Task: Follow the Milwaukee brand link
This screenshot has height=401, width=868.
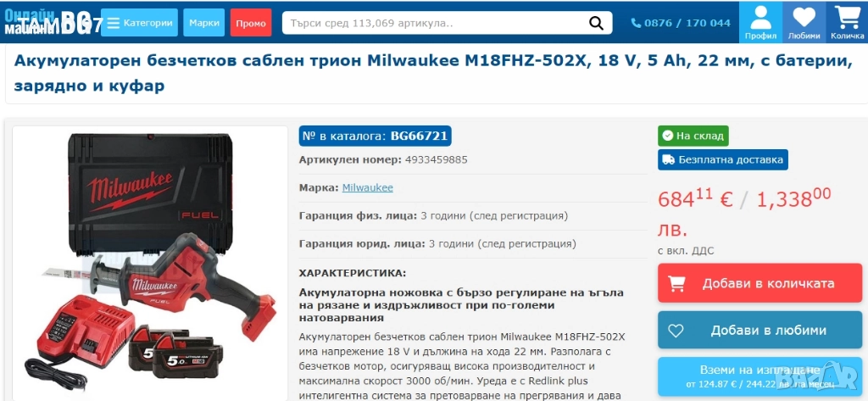Action: click(x=368, y=187)
